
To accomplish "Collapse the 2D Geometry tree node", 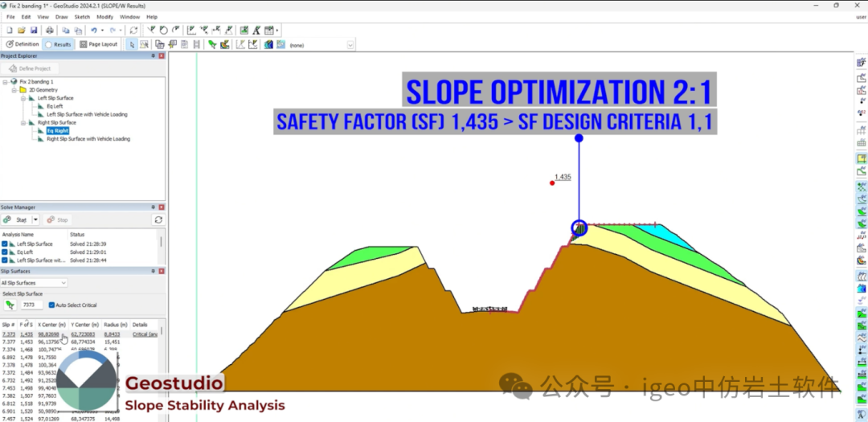I will point(14,90).
